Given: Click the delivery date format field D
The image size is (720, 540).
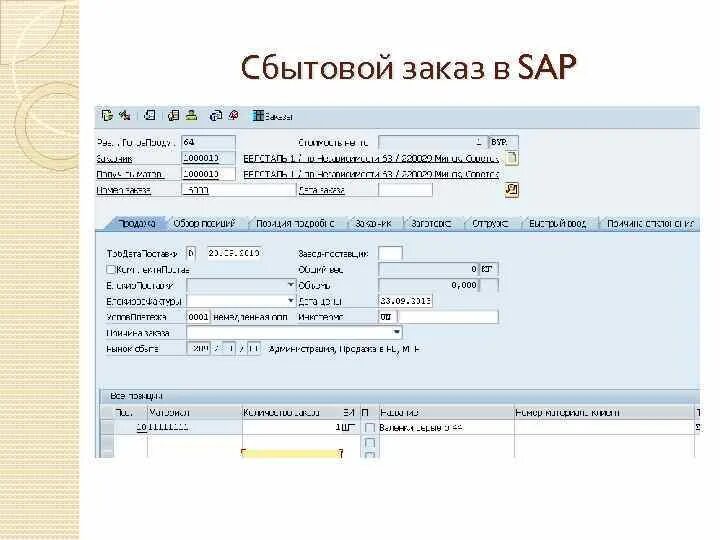Looking at the screenshot, I should 191,253.
